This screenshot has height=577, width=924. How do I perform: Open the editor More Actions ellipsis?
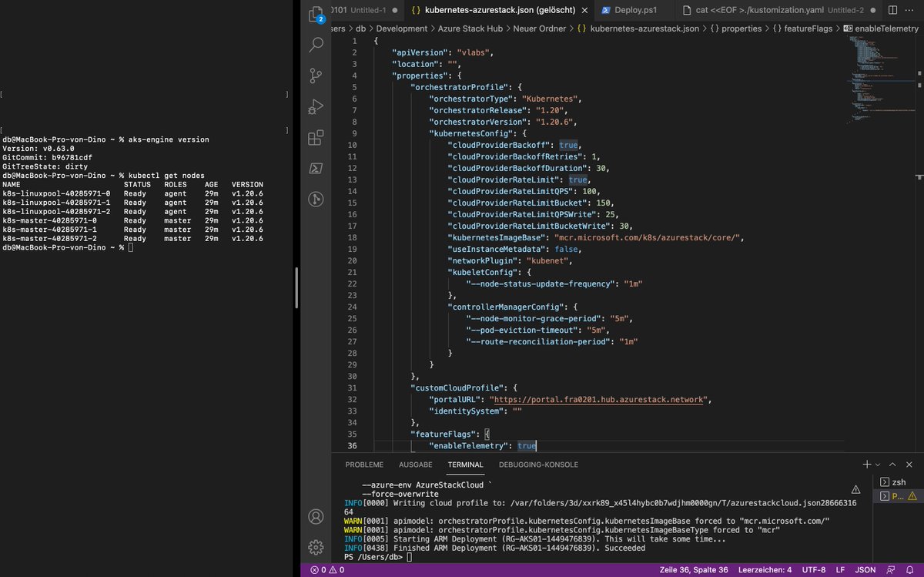911,11
